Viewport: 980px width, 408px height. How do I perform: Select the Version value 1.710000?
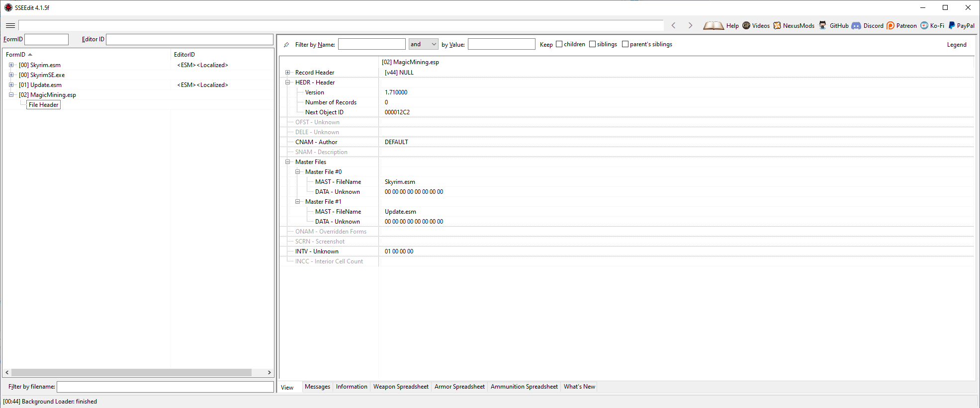point(396,92)
